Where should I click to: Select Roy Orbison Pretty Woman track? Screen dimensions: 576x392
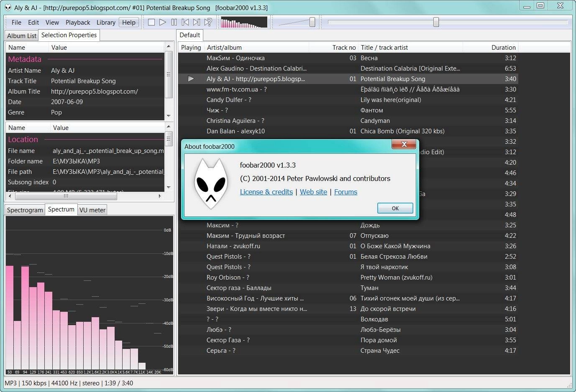click(x=348, y=277)
